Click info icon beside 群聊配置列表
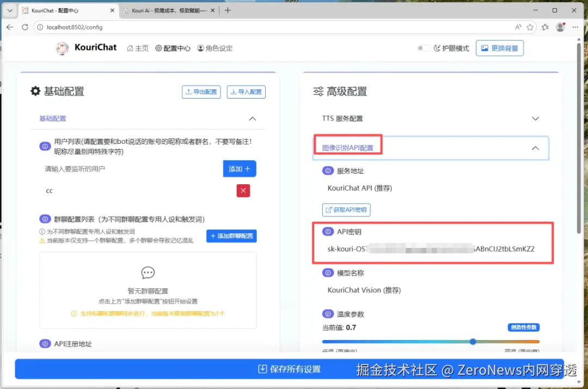 [x=45, y=219]
